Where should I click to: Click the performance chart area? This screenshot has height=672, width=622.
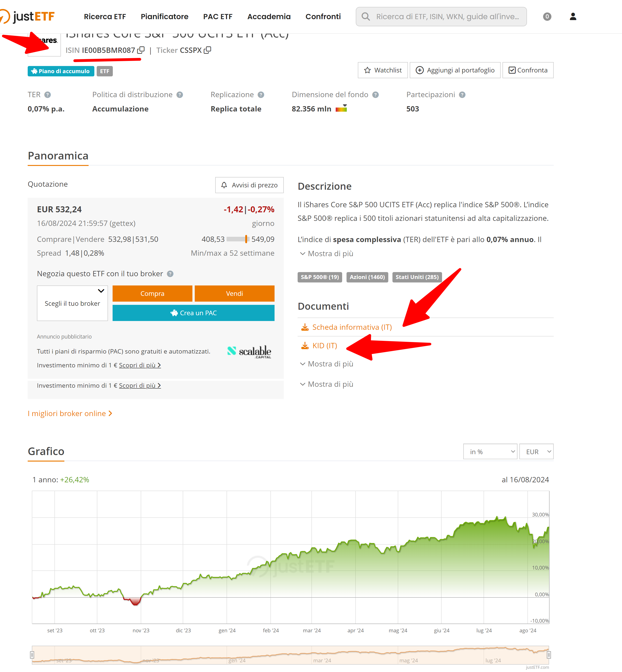(x=290, y=557)
